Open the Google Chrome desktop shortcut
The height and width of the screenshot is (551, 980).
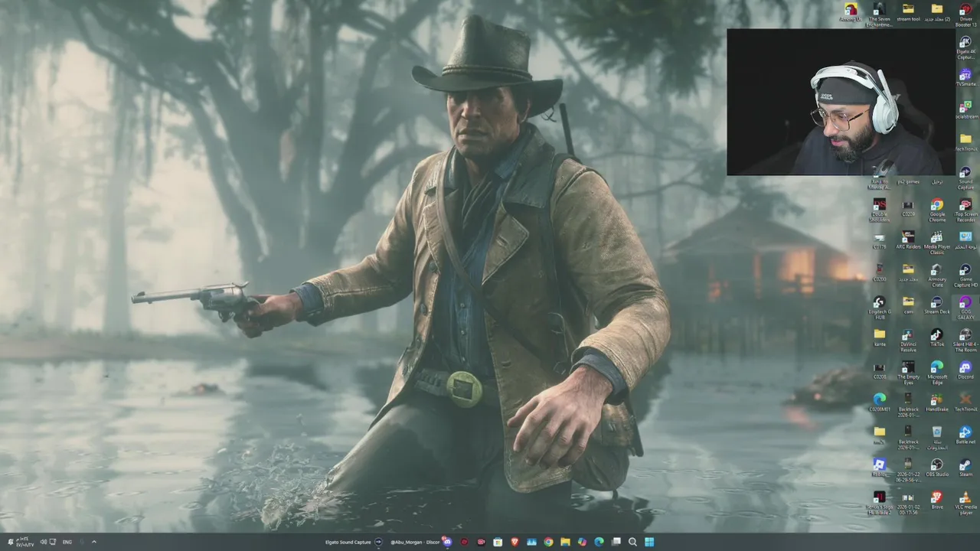[x=936, y=210]
